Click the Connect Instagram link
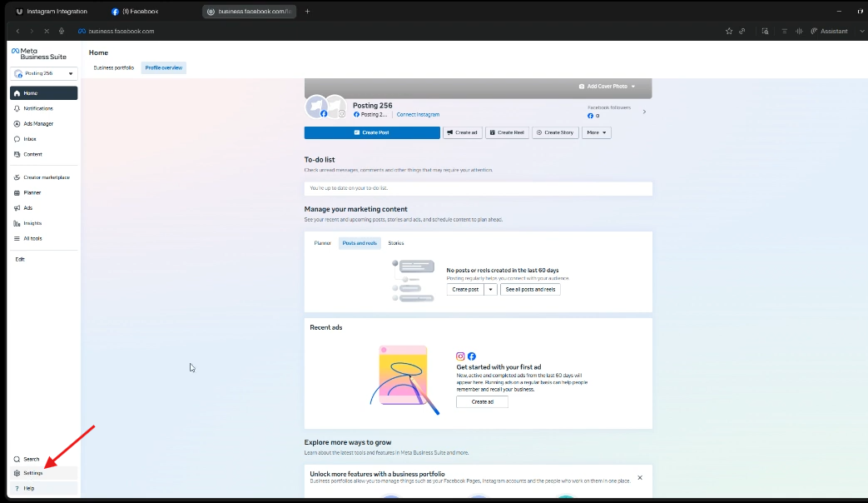The image size is (868, 503). 418,115
